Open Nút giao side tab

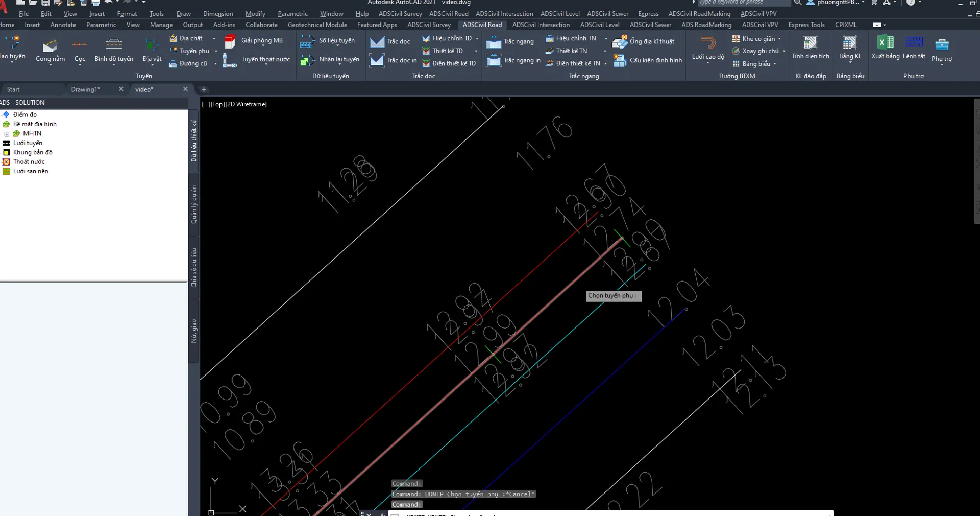point(194,331)
